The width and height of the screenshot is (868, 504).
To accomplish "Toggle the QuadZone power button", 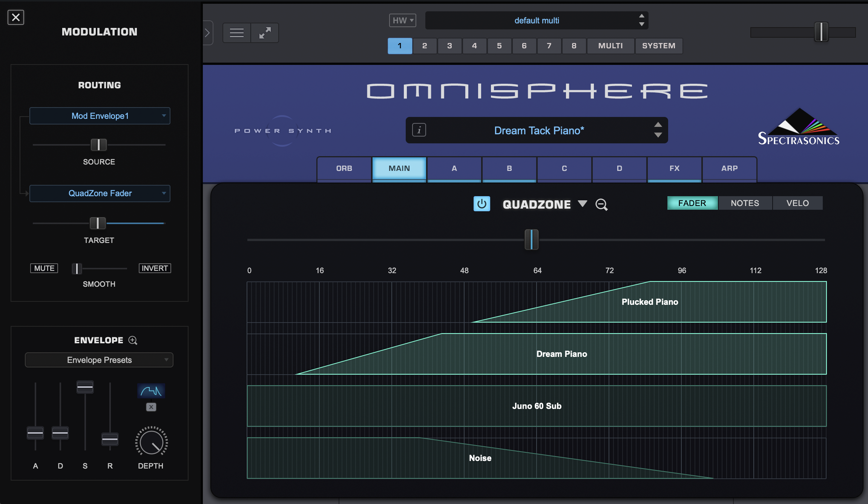I will click(482, 204).
